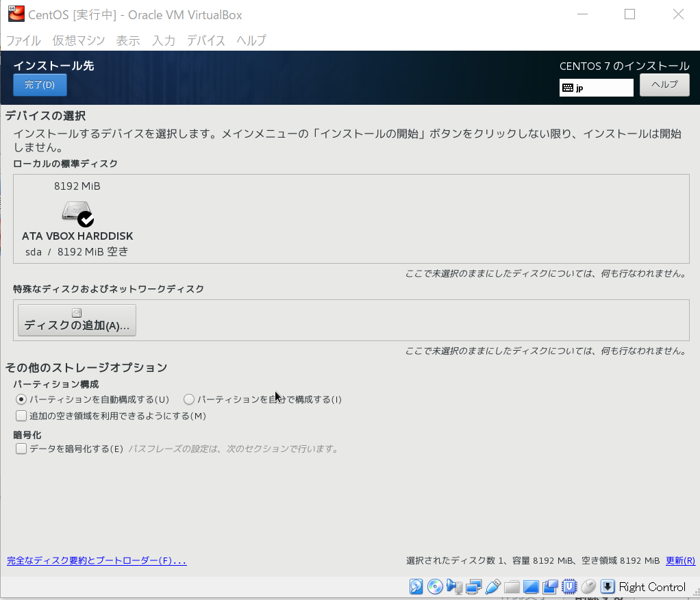Viewport: 700px width, 600px height.
Task: Click the CPU virtualization status icon
Action: (569, 586)
